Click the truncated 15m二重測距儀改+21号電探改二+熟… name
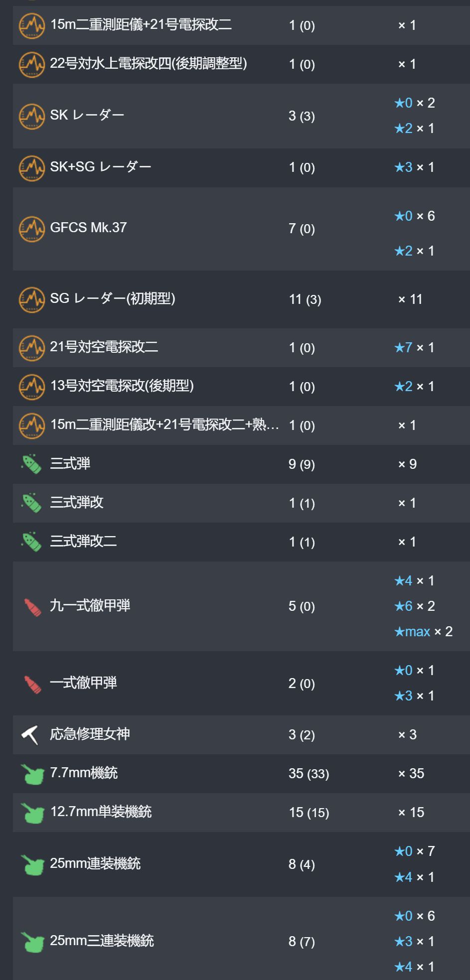 click(x=164, y=424)
